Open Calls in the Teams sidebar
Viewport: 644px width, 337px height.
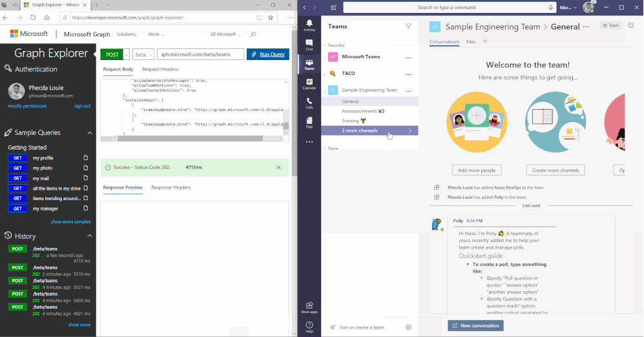coord(309,103)
